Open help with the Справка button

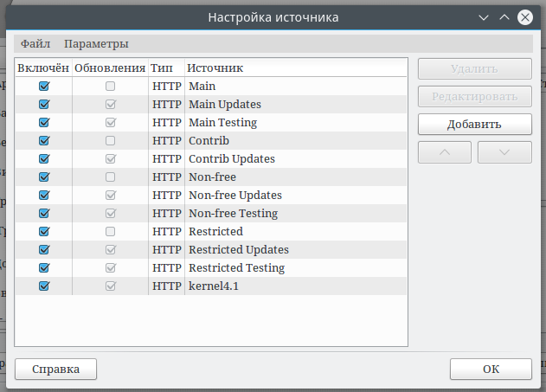(x=56, y=369)
